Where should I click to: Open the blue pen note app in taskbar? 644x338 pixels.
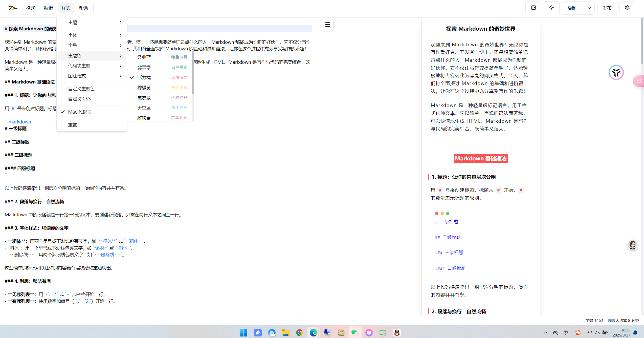(x=258, y=333)
